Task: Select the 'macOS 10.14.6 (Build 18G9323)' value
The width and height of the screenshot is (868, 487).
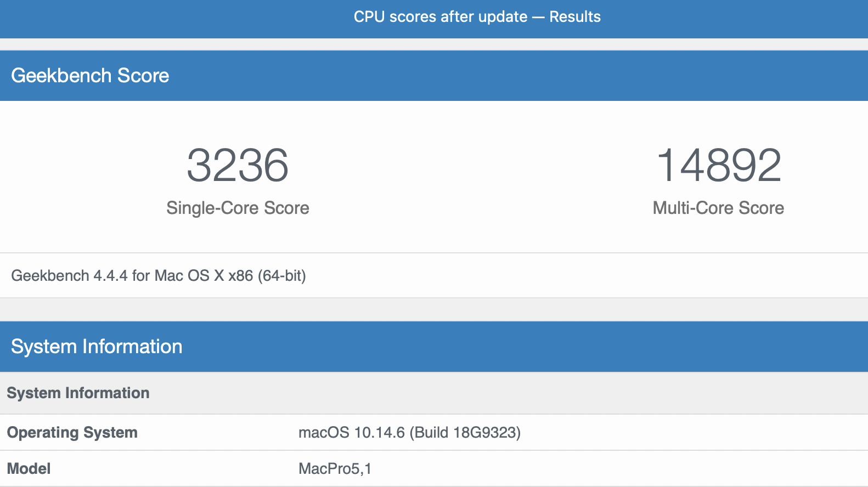Action: click(409, 433)
